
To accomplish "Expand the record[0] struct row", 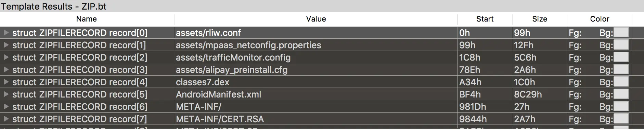I will (6, 33).
